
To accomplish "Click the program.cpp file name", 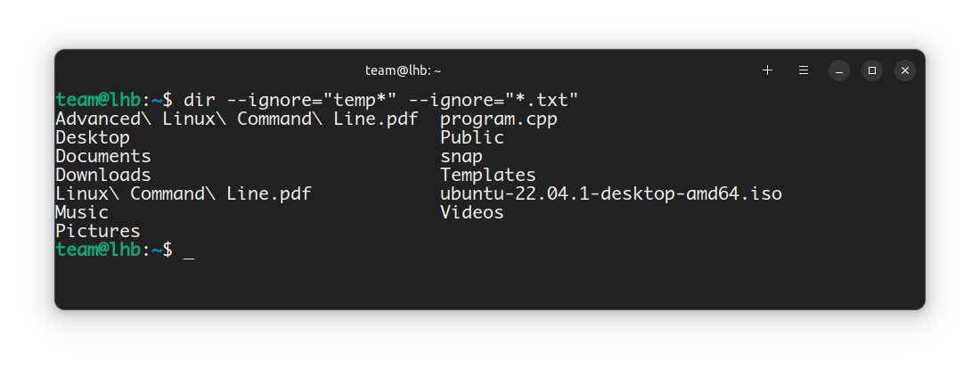I will point(498,119).
